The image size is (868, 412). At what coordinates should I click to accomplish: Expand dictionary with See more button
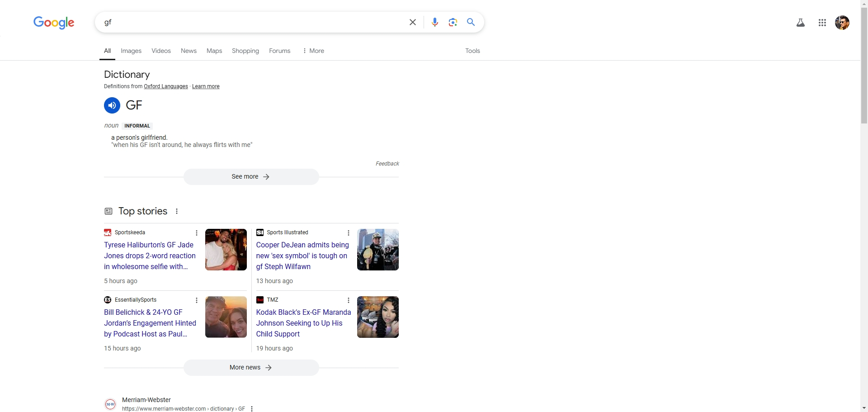pos(251,177)
